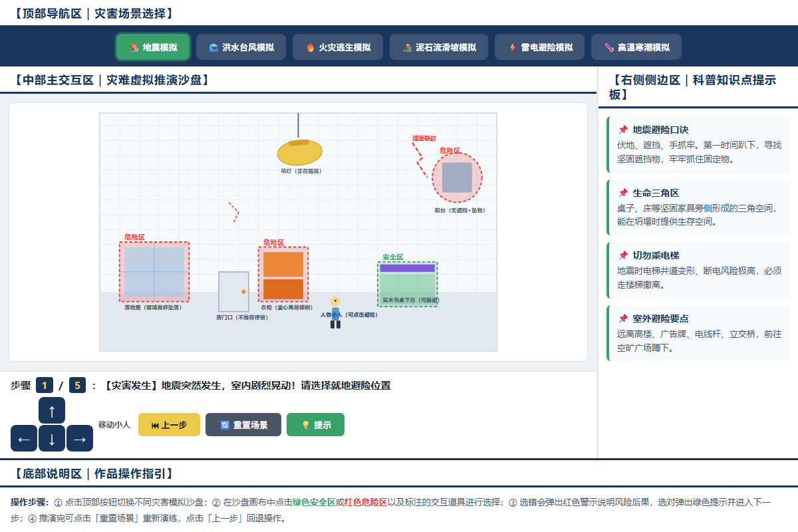Choose the green safe zone desk (实木书桌)
Screen dimensions: 798x532
coord(408,283)
